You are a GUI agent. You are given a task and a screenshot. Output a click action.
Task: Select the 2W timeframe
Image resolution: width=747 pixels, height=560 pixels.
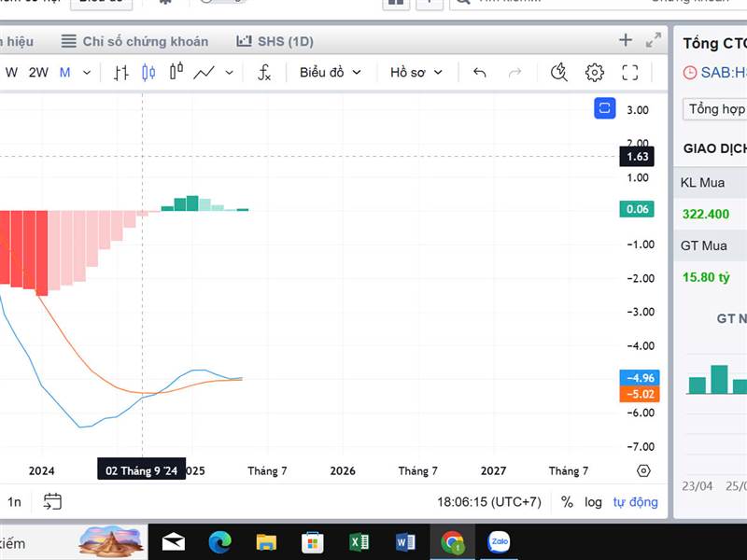(38, 73)
